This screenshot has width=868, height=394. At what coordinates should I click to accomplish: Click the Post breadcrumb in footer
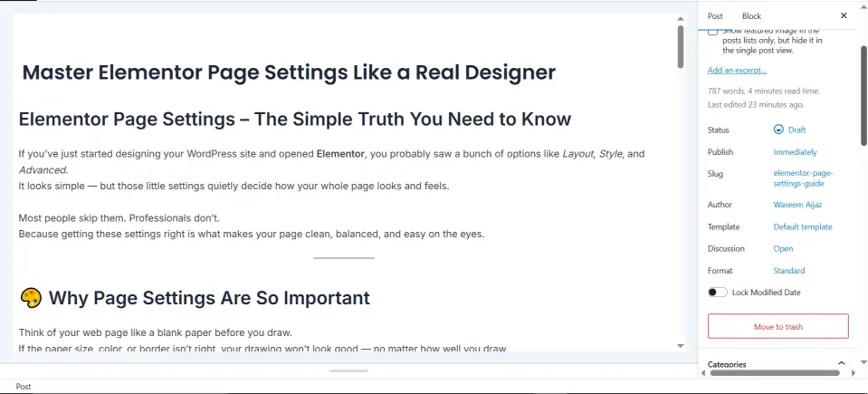pyautogui.click(x=24, y=387)
